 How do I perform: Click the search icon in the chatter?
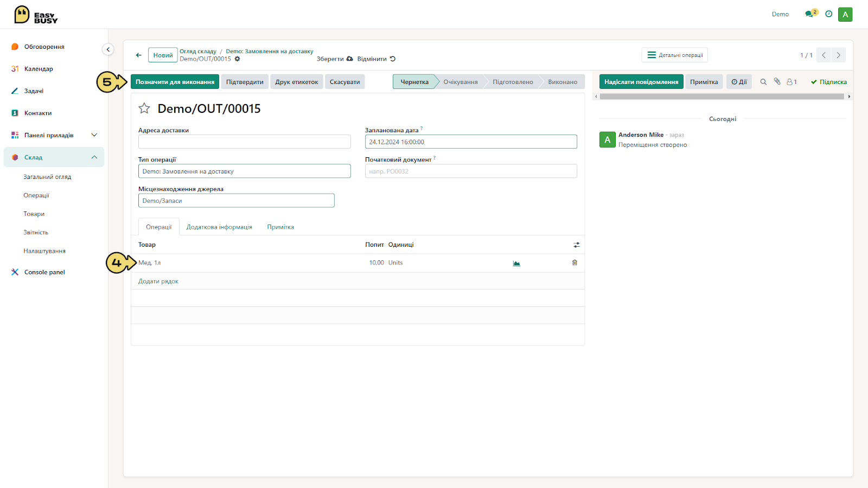[x=763, y=82]
